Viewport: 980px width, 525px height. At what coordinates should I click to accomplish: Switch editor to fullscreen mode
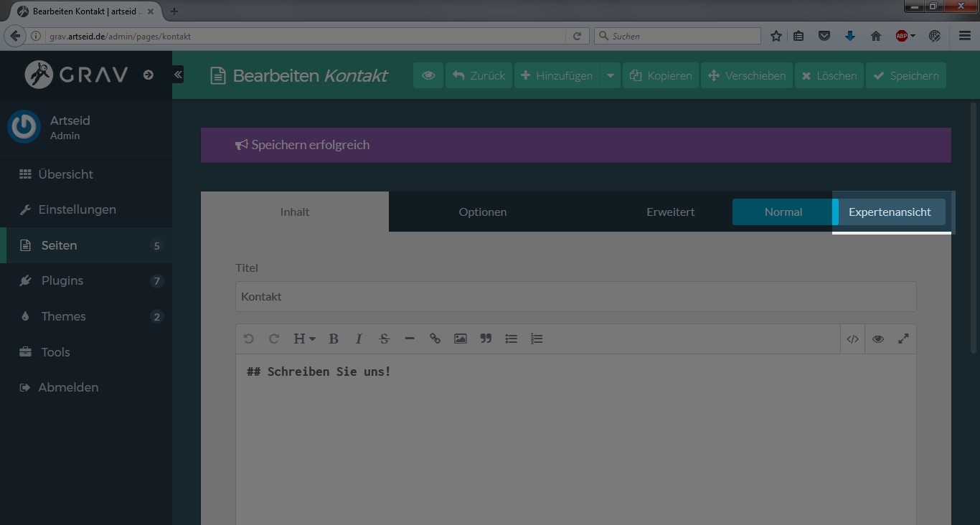pyautogui.click(x=903, y=339)
